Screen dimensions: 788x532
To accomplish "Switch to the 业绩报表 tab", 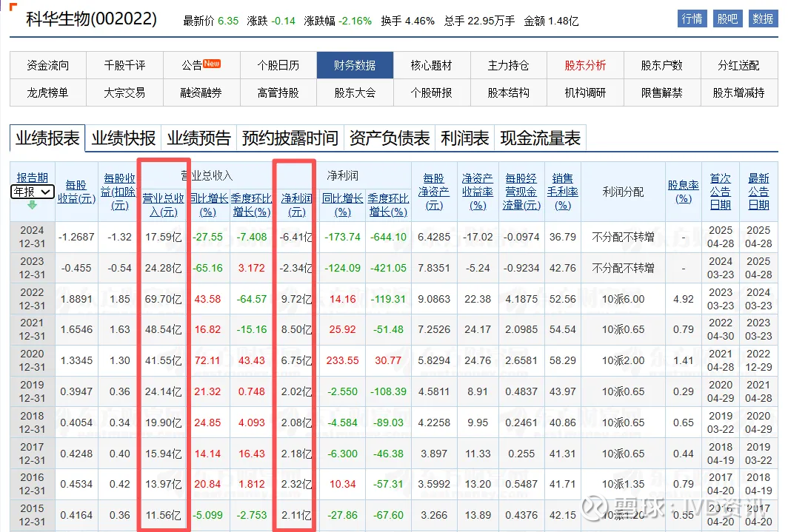I will [47, 138].
